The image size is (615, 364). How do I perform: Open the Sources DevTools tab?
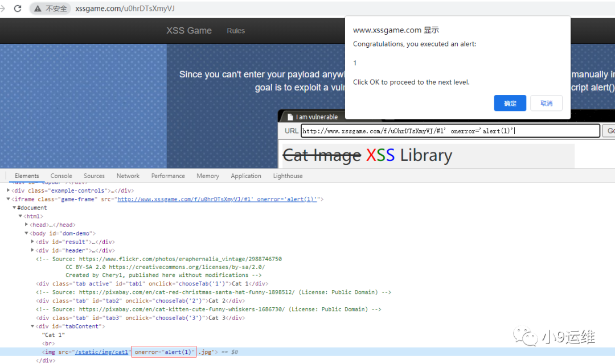(94, 176)
